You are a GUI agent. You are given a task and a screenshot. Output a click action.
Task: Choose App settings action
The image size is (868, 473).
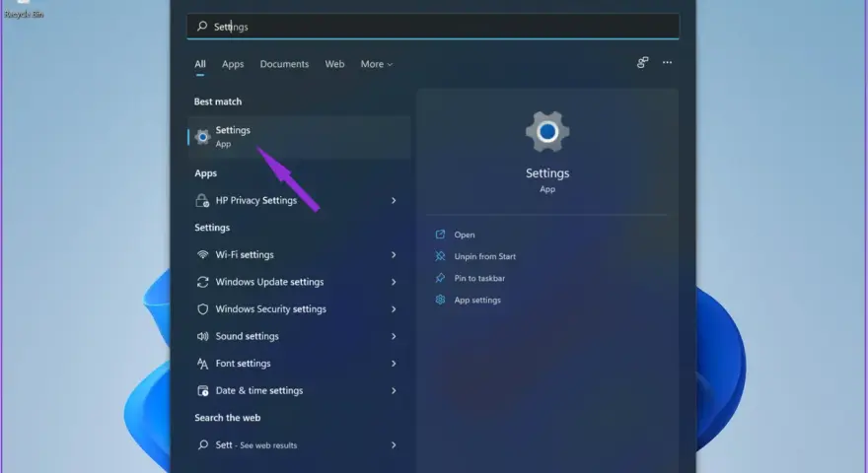477,300
